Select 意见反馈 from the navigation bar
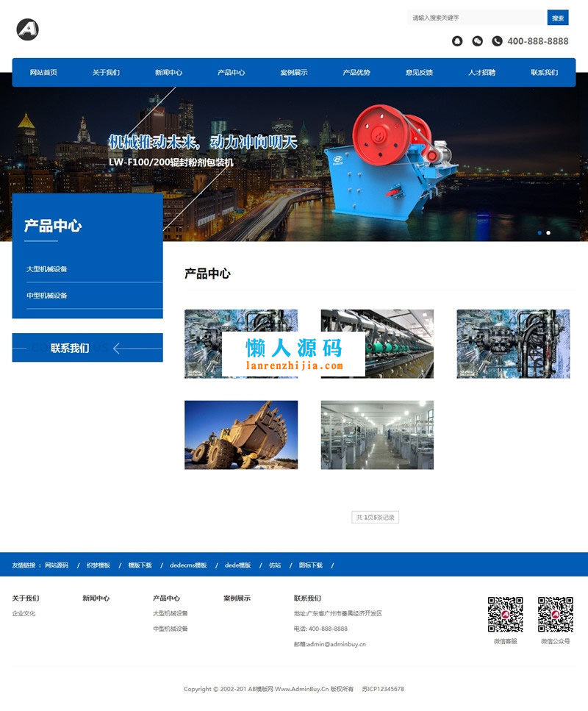Image resolution: width=588 pixels, height=711 pixels. point(420,72)
